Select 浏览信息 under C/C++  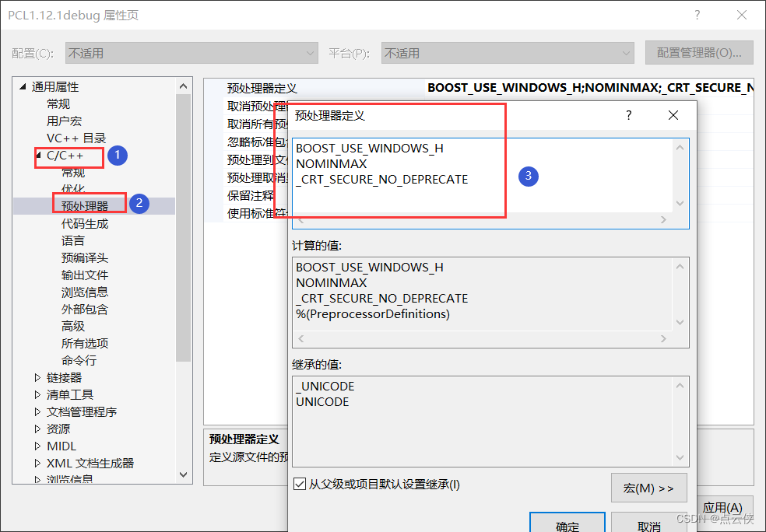[85, 292]
